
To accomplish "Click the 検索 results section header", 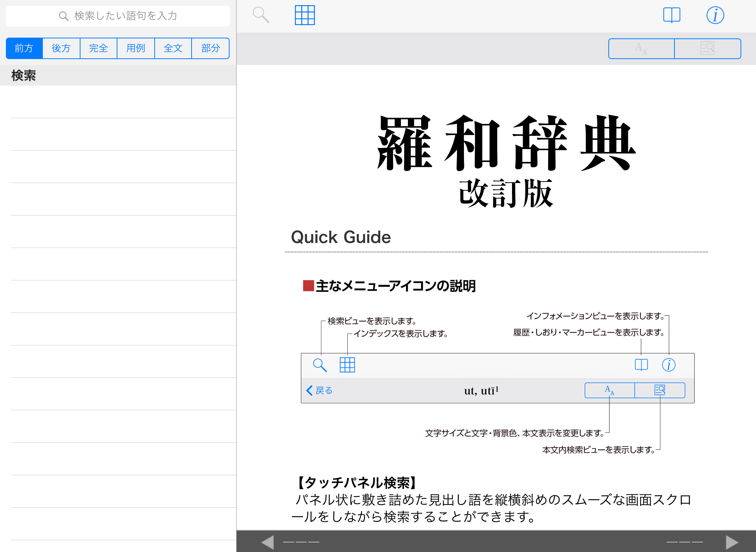I will click(x=24, y=76).
